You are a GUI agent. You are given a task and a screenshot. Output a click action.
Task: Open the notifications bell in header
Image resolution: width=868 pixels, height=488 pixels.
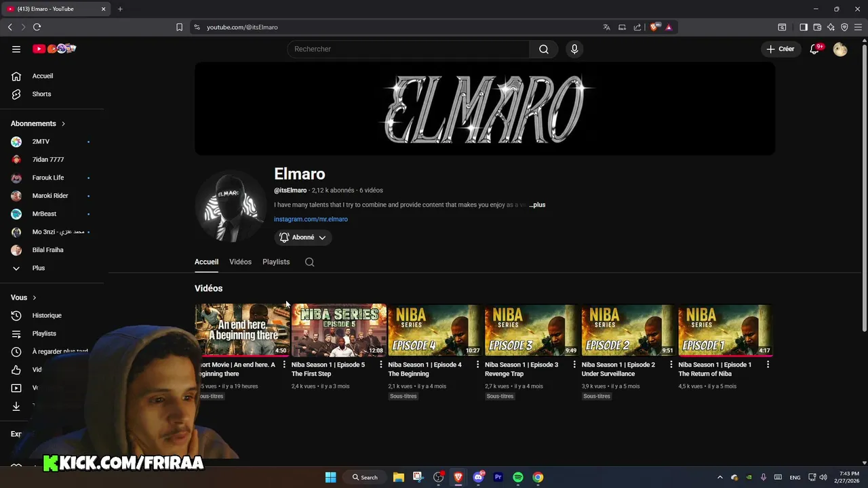[815, 49]
